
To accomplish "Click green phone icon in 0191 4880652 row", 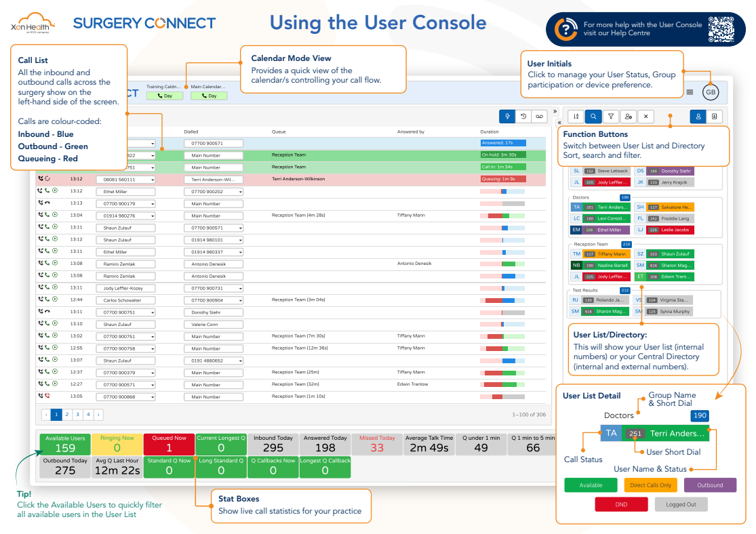I will coord(47,360).
